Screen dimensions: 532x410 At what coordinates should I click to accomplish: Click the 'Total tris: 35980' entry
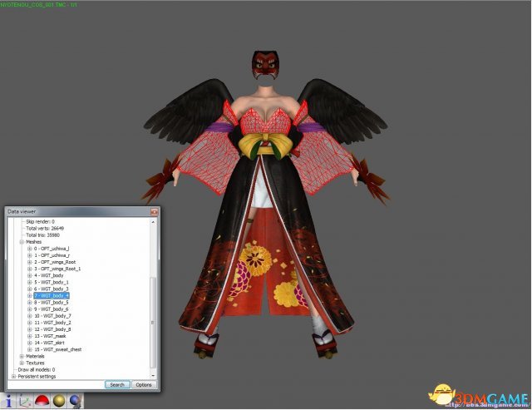(42, 235)
